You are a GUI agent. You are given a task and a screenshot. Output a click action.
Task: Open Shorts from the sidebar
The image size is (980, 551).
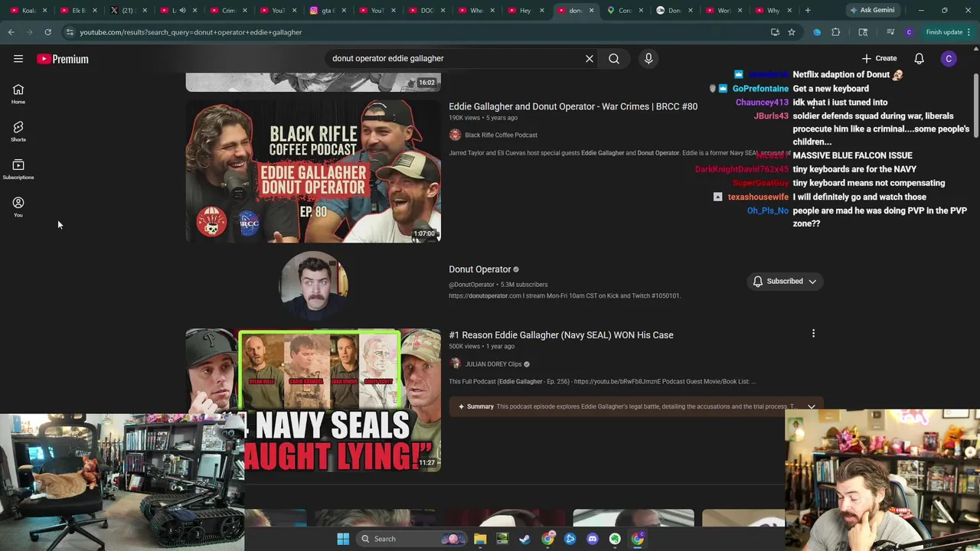pyautogui.click(x=18, y=132)
